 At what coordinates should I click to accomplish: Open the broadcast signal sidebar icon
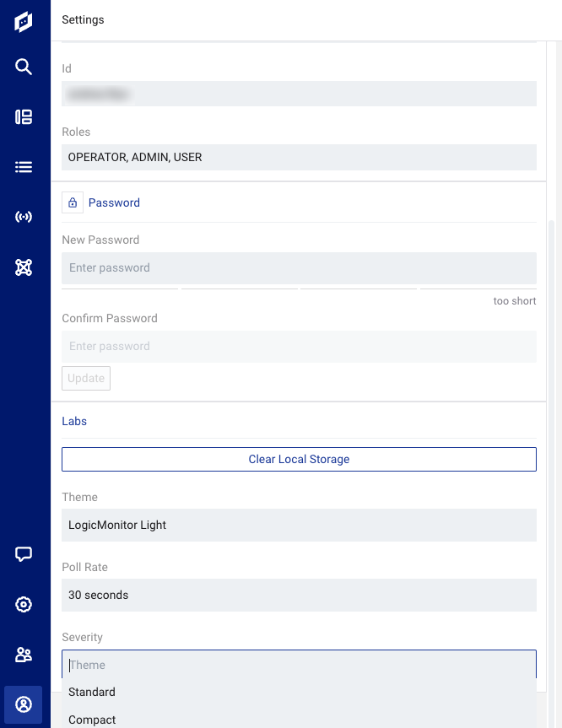24,217
